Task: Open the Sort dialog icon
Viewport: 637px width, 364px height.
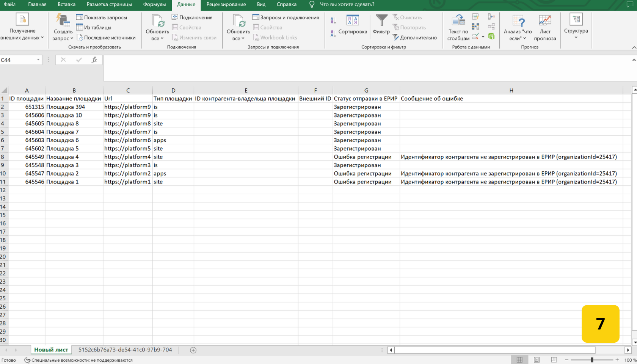Action: click(x=352, y=21)
